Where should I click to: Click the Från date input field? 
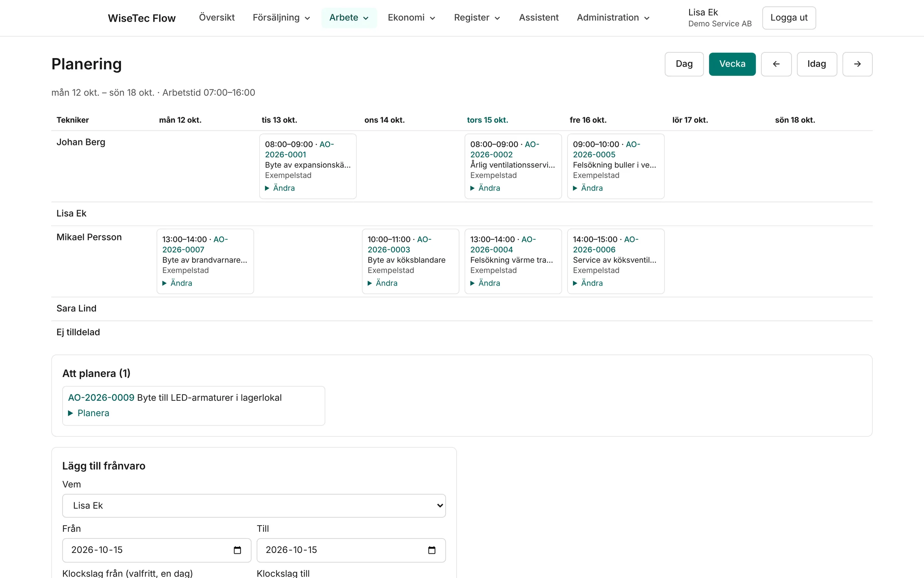[157, 550]
